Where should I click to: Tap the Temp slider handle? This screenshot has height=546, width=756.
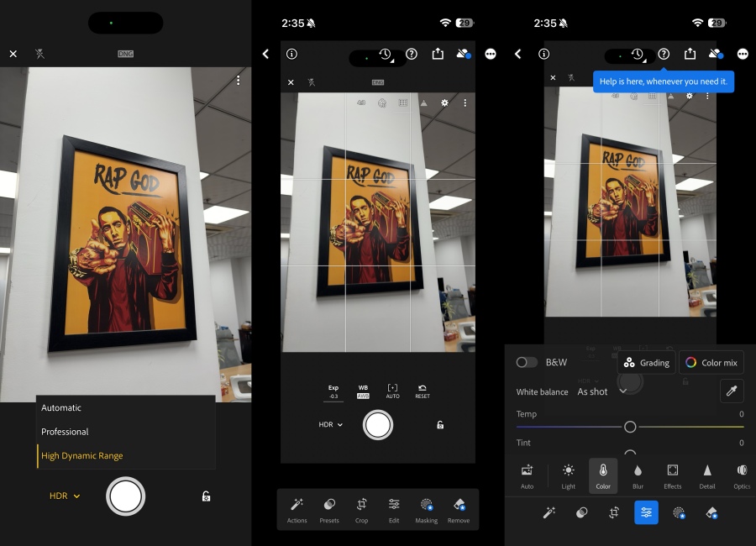click(630, 427)
